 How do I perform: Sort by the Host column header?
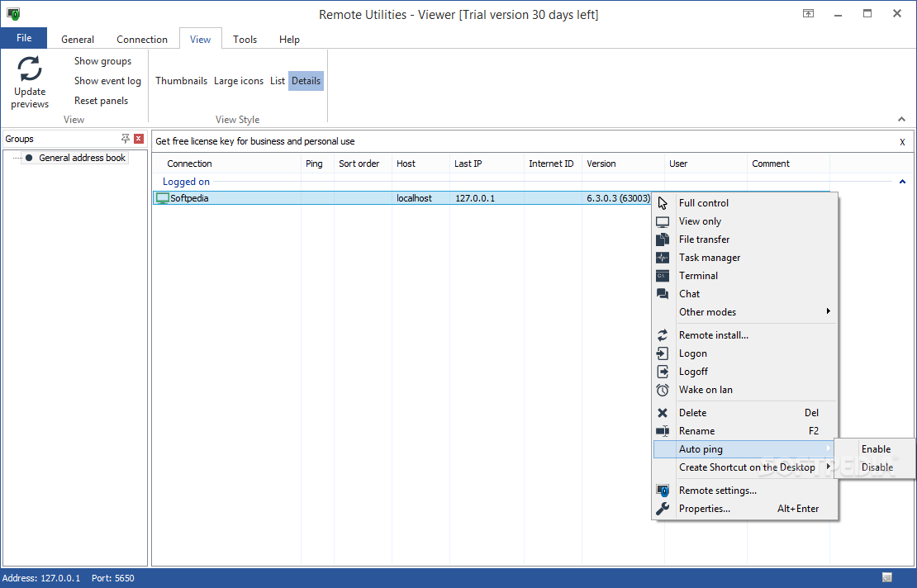pyautogui.click(x=420, y=164)
